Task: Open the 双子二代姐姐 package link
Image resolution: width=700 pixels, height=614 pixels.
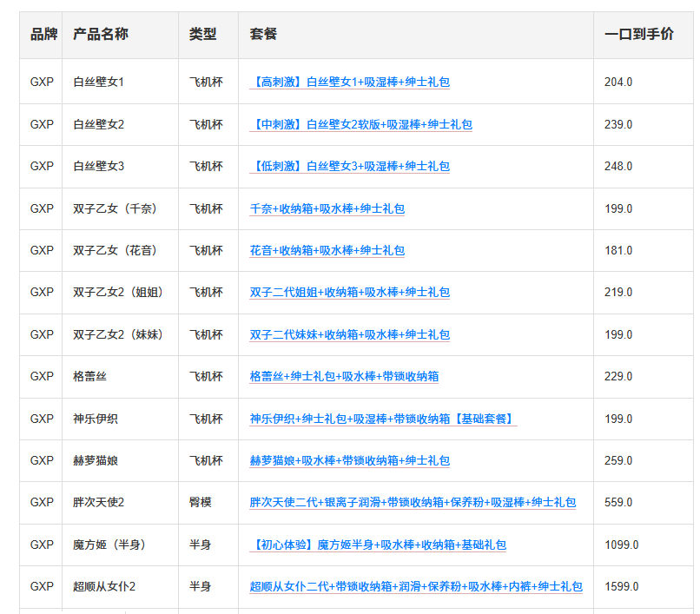Action: click(349, 293)
